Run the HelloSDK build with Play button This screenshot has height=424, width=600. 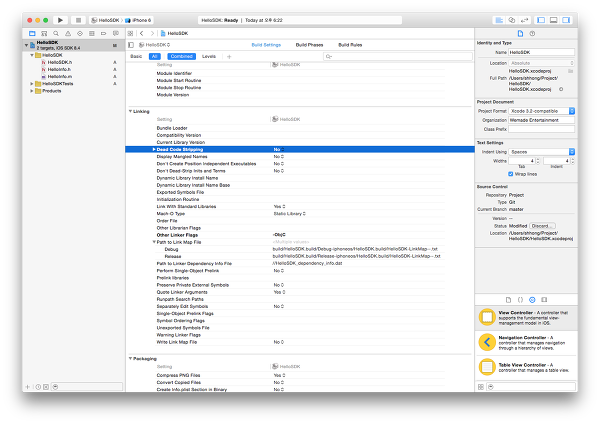[60, 20]
